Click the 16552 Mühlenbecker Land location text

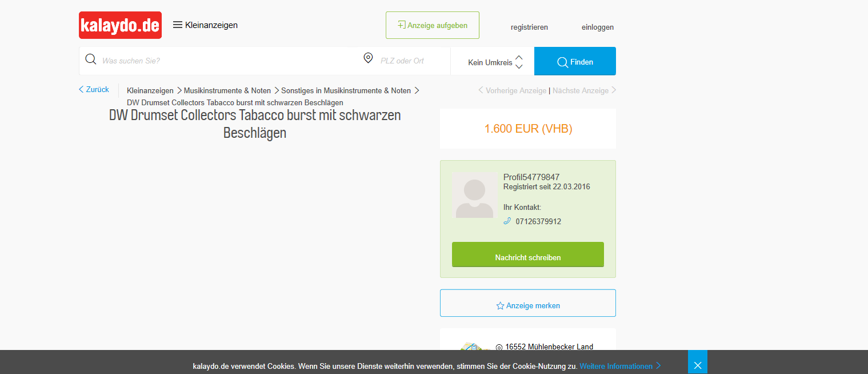click(549, 347)
